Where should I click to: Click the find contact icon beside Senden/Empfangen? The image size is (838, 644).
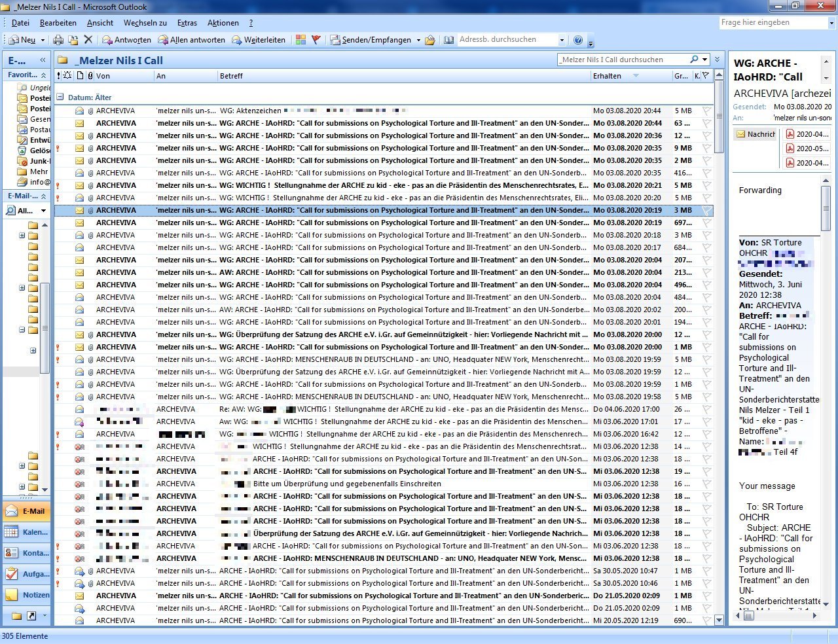(430, 40)
